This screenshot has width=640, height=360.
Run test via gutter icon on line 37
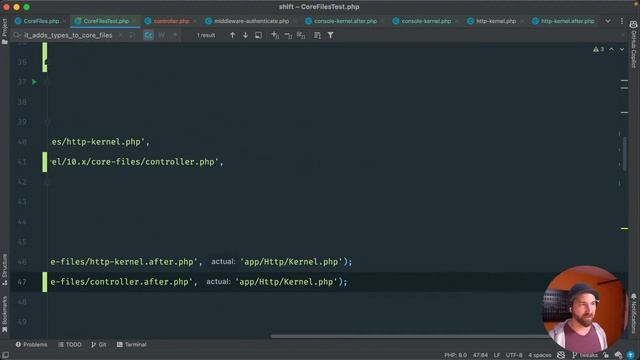coord(34,82)
